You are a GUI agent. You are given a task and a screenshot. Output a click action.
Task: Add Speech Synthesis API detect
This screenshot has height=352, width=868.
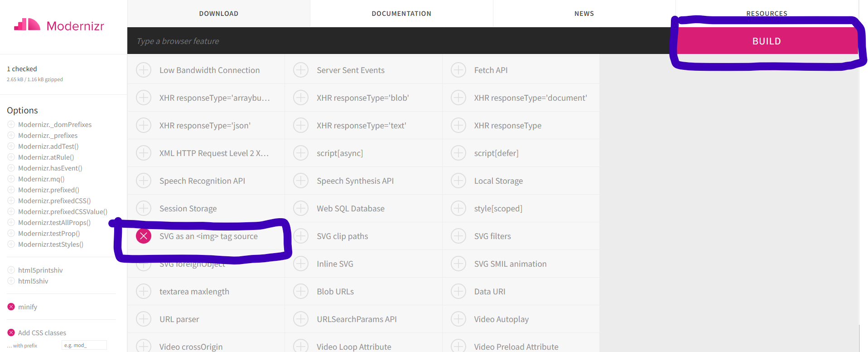coord(301,181)
